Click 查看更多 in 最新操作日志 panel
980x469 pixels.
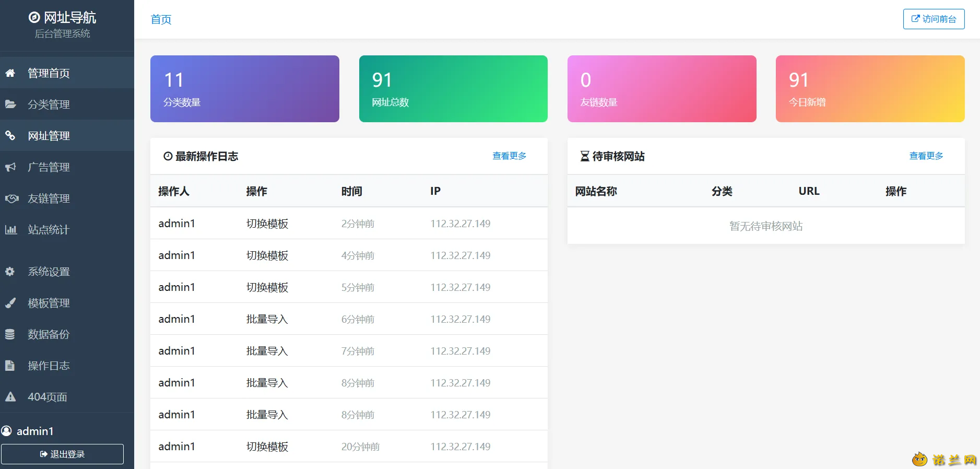[x=509, y=156]
